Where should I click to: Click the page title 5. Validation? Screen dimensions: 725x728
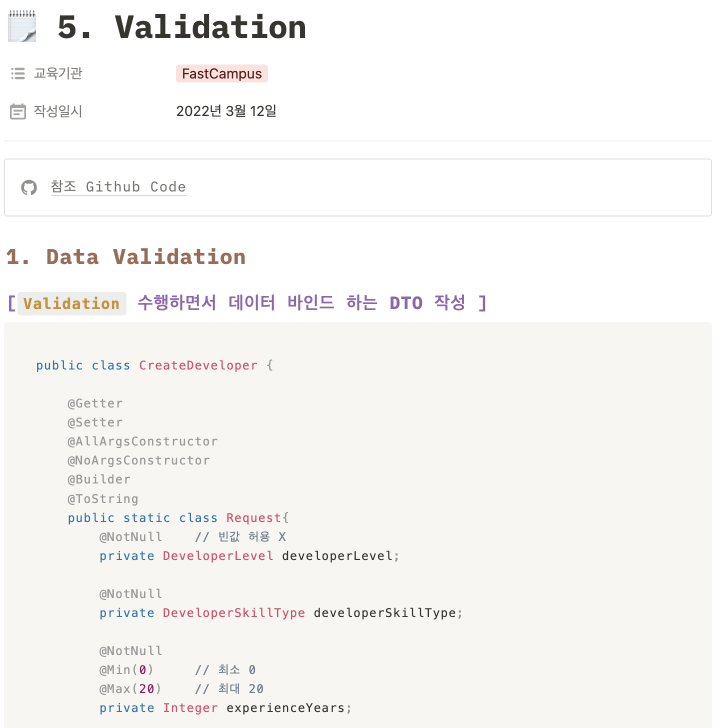point(182,27)
